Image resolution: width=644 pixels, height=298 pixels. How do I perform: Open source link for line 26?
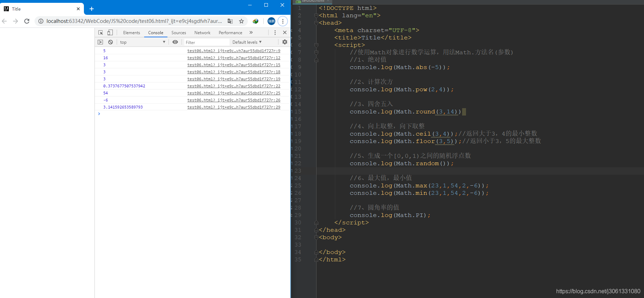tap(234, 100)
